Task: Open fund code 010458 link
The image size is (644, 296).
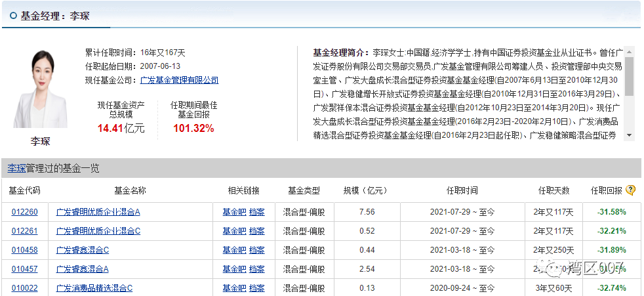Action: (x=25, y=250)
